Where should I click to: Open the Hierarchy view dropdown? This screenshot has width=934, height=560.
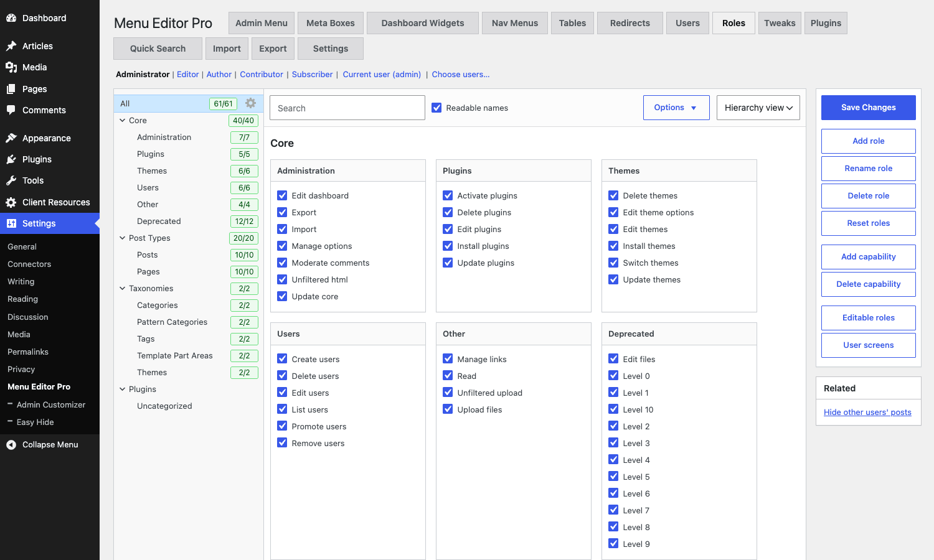point(758,108)
